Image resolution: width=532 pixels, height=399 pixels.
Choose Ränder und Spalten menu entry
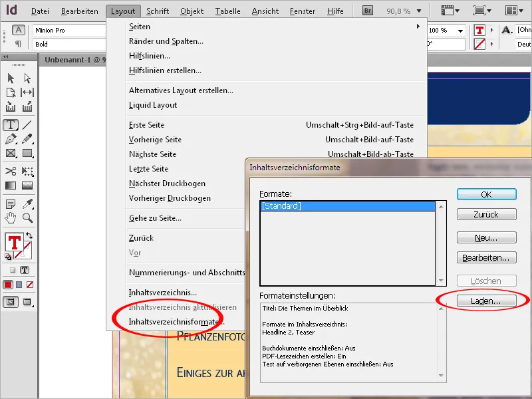(166, 41)
